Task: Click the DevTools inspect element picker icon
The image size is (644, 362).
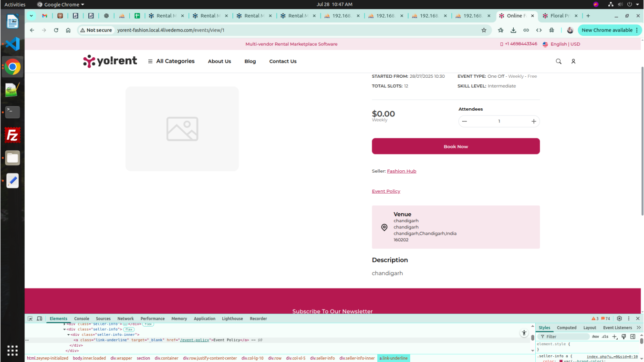Action: (30, 319)
